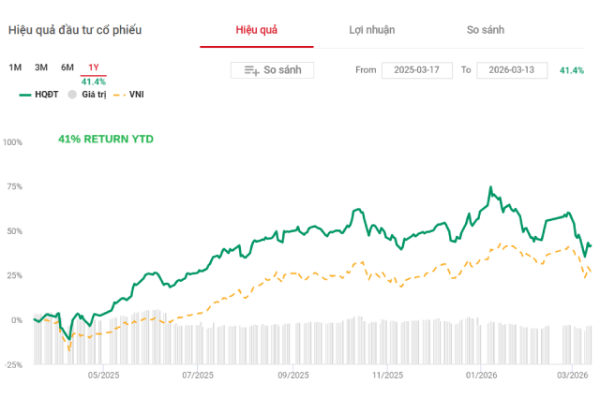Click the So sánh compare button
600x400 pixels.
point(272,70)
